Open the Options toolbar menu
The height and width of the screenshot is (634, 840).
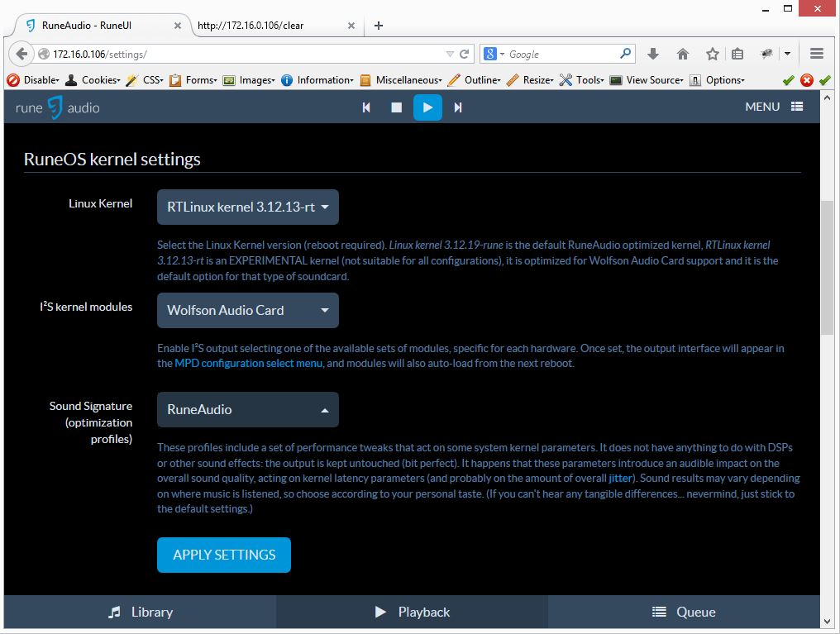[718, 80]
